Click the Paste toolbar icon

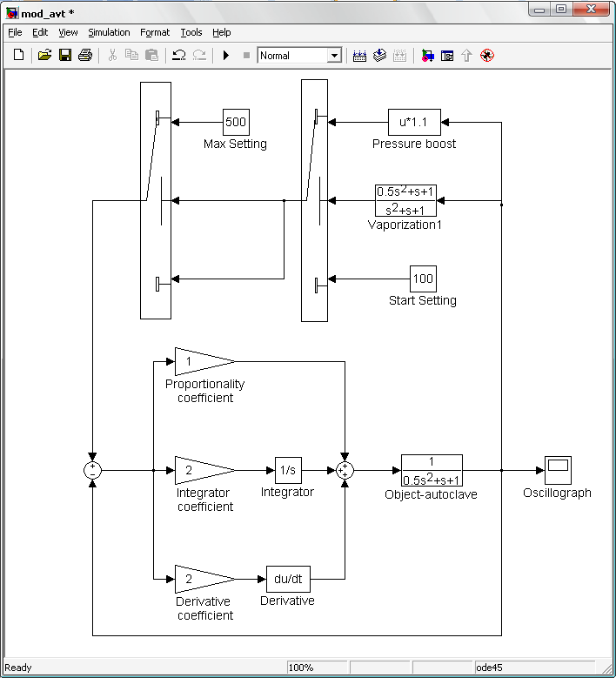click(x=151, y=55)
